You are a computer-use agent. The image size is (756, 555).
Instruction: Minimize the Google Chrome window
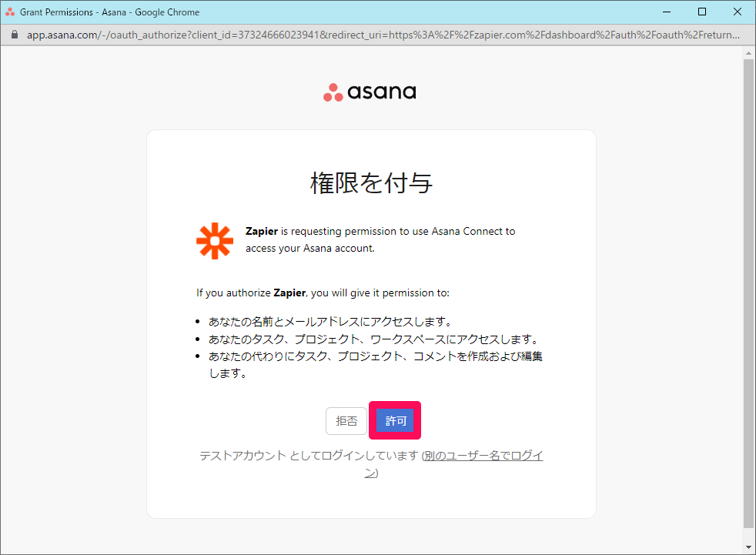click(x=667, y=12)
